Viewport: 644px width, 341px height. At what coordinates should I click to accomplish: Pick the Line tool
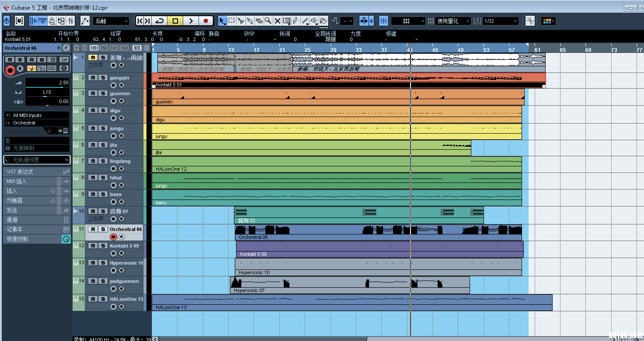(x=305, y=21)
